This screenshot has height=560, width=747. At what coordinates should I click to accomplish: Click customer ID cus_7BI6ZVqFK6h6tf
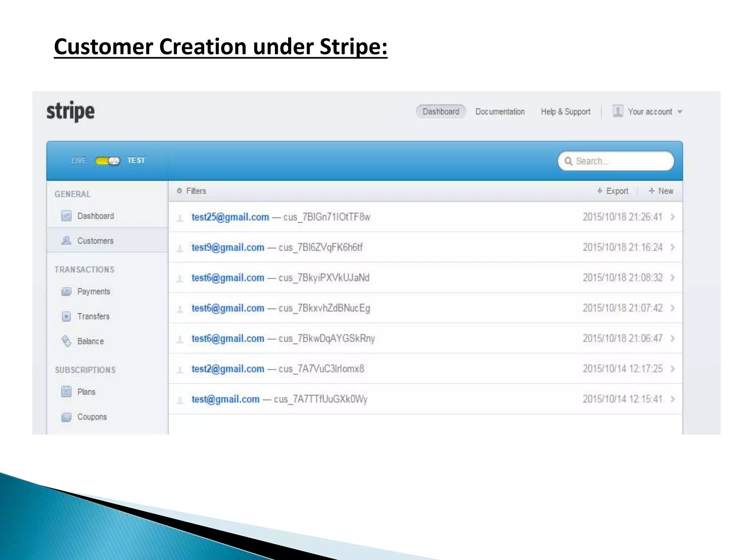pyautogui.click(x=321, y=247)
